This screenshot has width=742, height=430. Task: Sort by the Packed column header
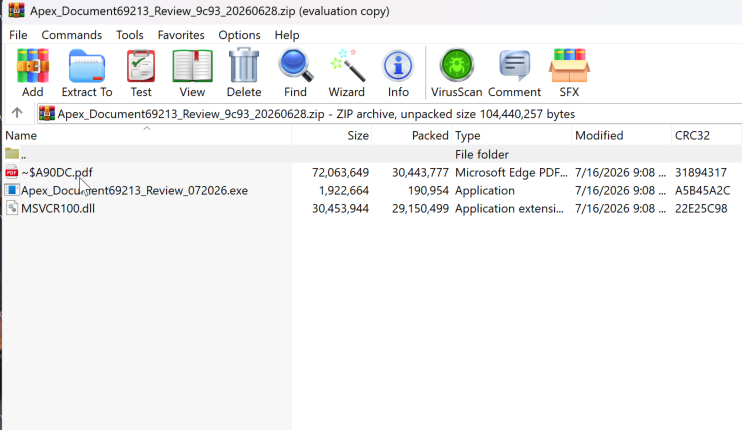(412, 135)
